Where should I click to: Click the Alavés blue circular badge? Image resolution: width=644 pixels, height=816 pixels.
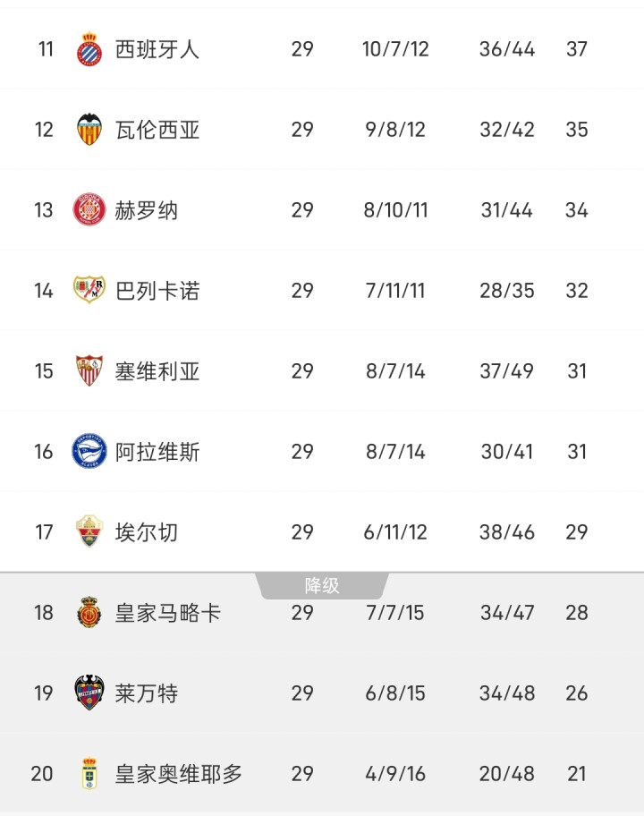[x=89, y=452]
